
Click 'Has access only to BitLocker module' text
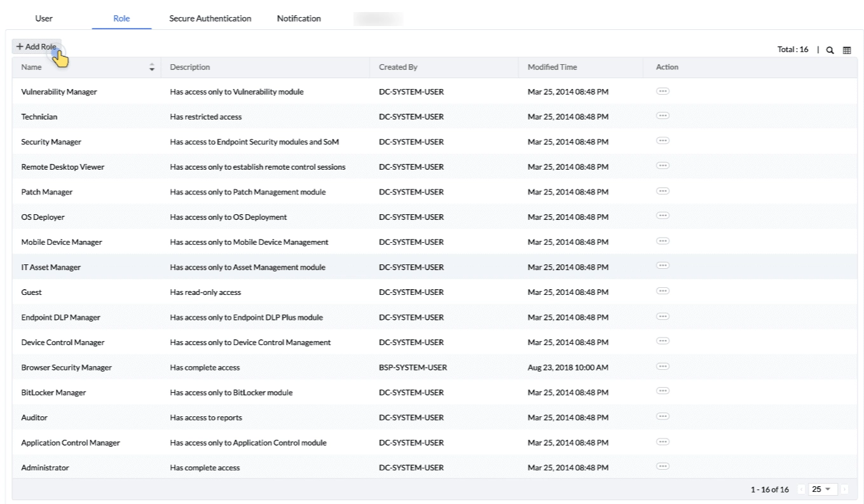tap(231, 393)
